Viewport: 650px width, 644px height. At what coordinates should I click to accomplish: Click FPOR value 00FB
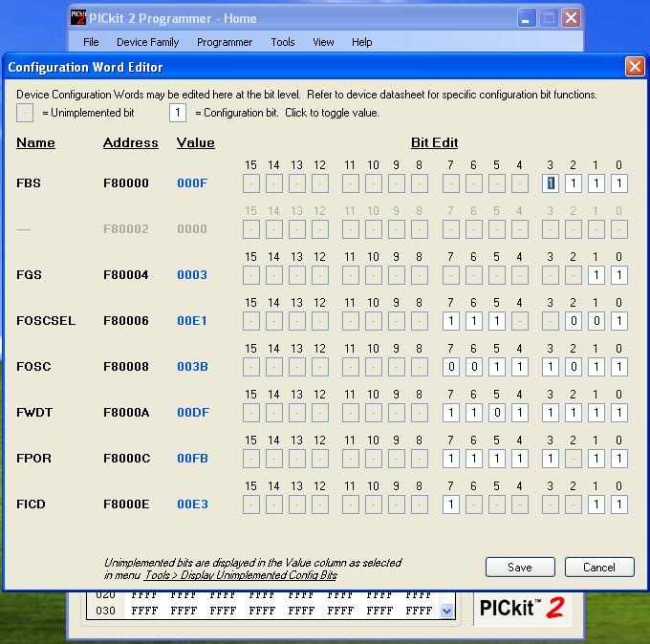(x=192, y=459)
